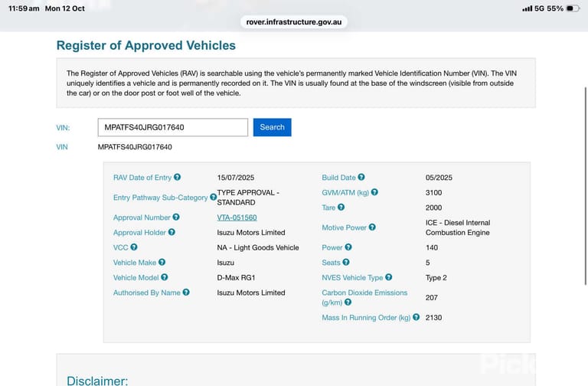
Task: Open help icon beside Power
Action: tap(348, 247)
